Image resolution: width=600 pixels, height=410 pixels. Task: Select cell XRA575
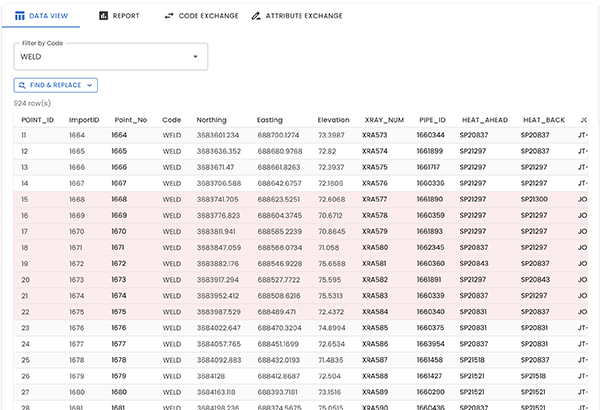pyautogui.click(x=375, y=167)
